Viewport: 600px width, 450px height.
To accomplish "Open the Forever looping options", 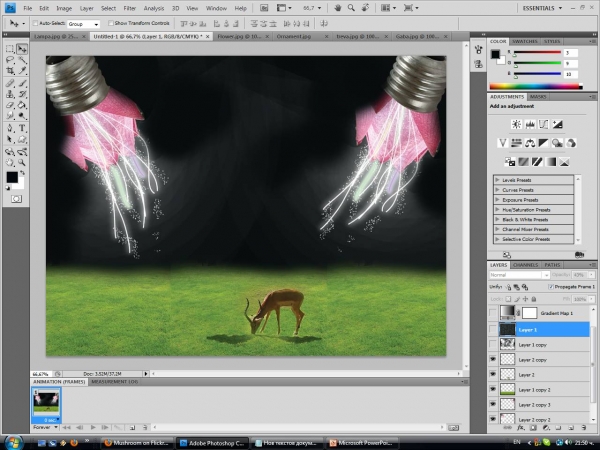I will coord(45,427).
